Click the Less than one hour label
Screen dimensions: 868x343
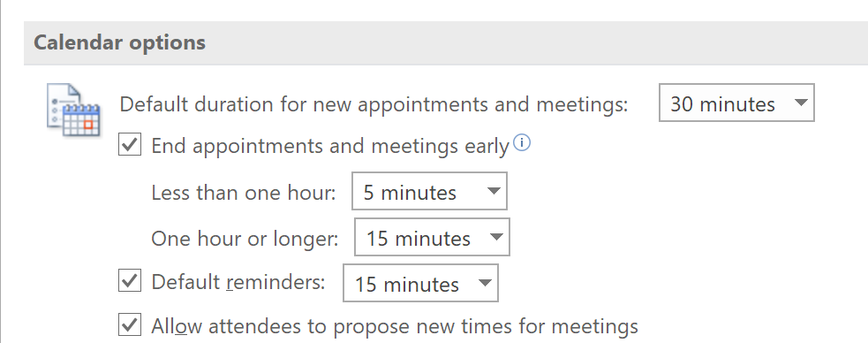[x=244, y=193]
